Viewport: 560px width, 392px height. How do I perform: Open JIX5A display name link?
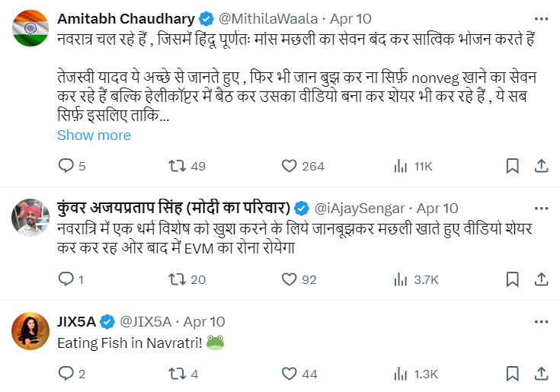pos(75,321)
